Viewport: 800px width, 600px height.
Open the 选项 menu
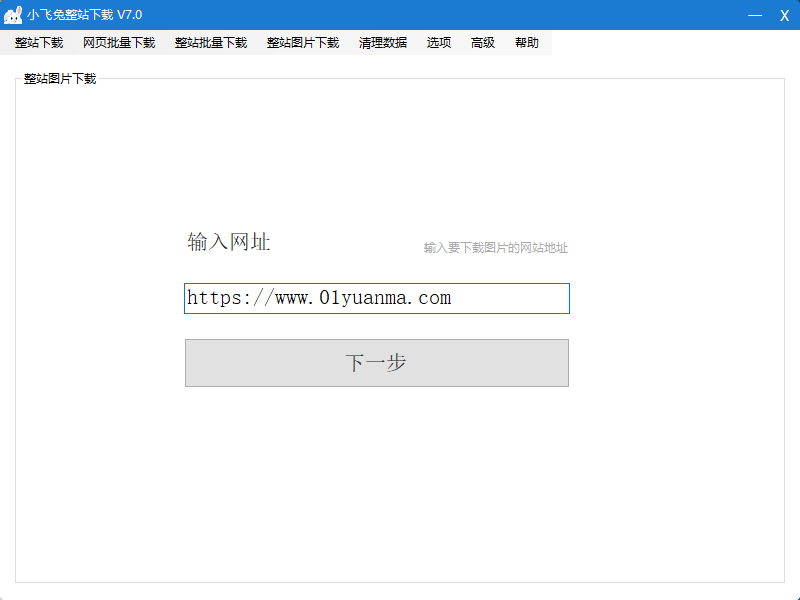pyautogui.click(x=439, y=43)
